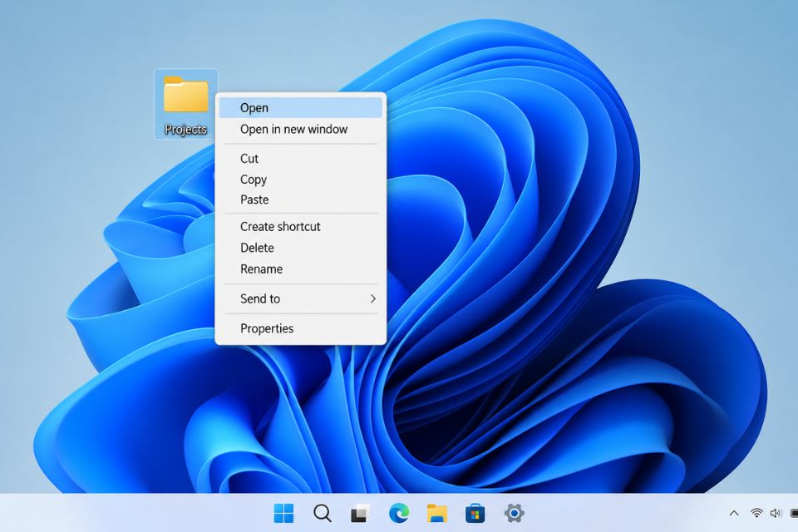
Task: Open the Wi-Fi network tray icon
Action: pyautogui.click(x=756, y=513)
